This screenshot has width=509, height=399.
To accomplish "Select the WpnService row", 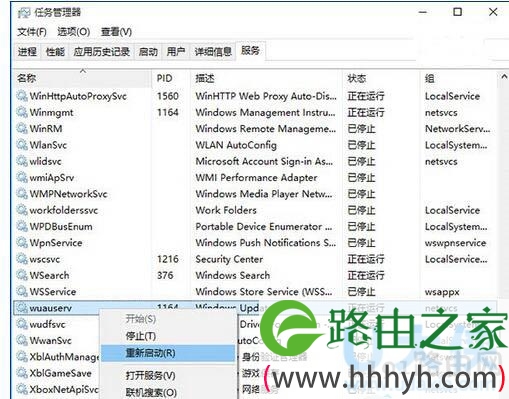I will pos(255,243).
